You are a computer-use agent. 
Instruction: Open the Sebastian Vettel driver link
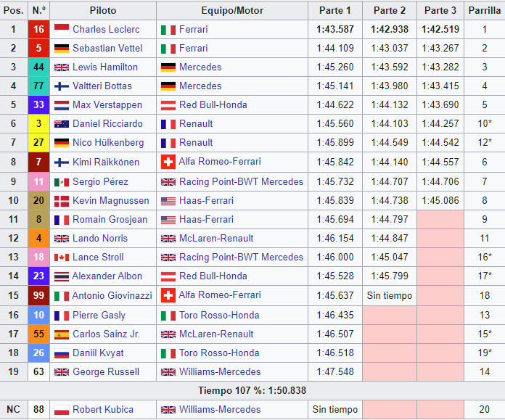pos(107,48)
